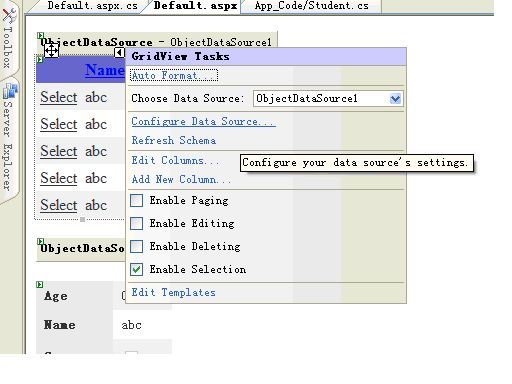Click the 'Choose Data Source:' label

tap(188, 99)
